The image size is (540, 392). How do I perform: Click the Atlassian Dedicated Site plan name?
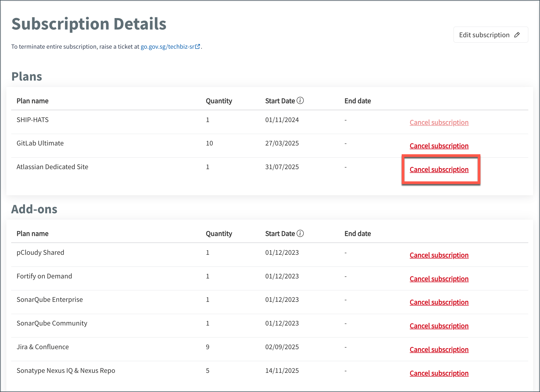[52, 167]
